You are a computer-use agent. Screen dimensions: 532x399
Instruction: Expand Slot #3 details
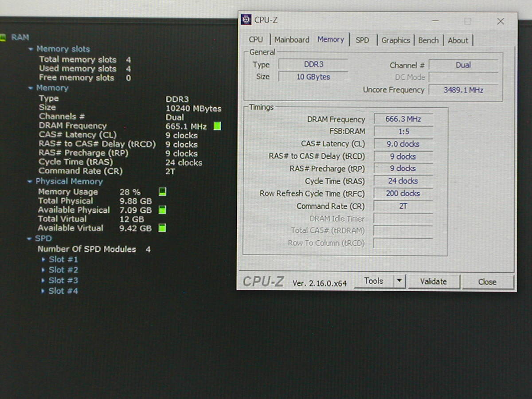(x=43, y=280)
